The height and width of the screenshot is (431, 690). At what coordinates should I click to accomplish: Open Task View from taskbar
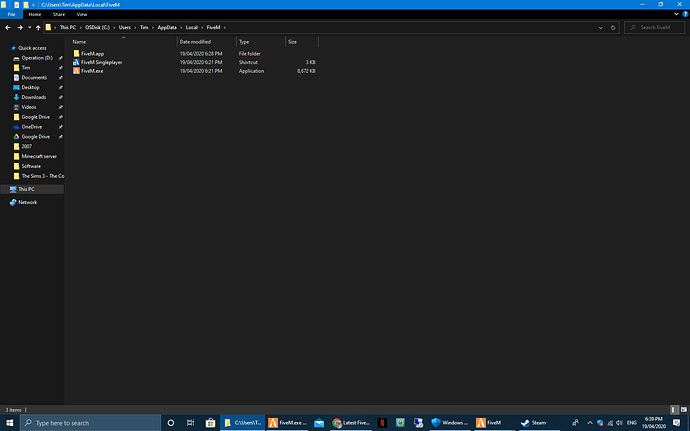pos(191,423)
